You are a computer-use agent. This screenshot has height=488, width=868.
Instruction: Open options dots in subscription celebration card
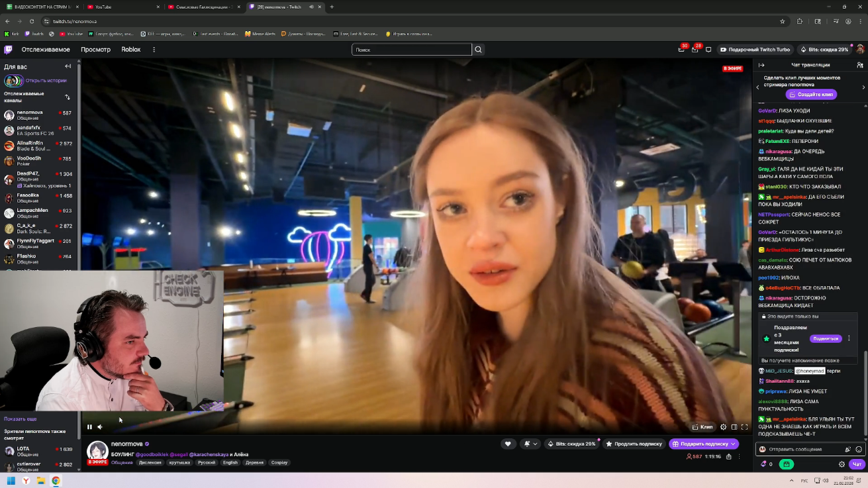[x=849, y=338]
